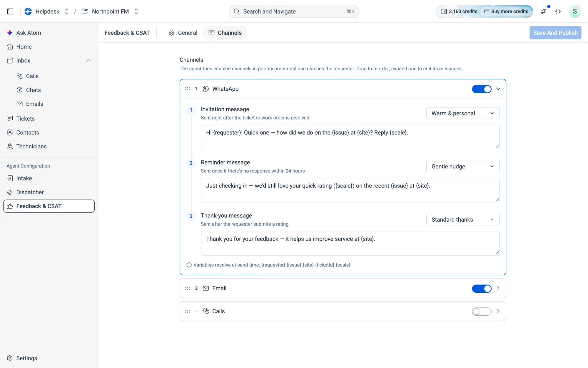Disable the WhatsApp channel toggle
Screen dimensions: 588x368
point(482,89)
